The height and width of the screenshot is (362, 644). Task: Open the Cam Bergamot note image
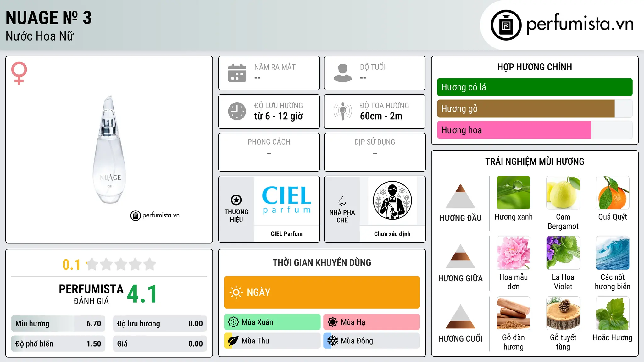(563, 193)
